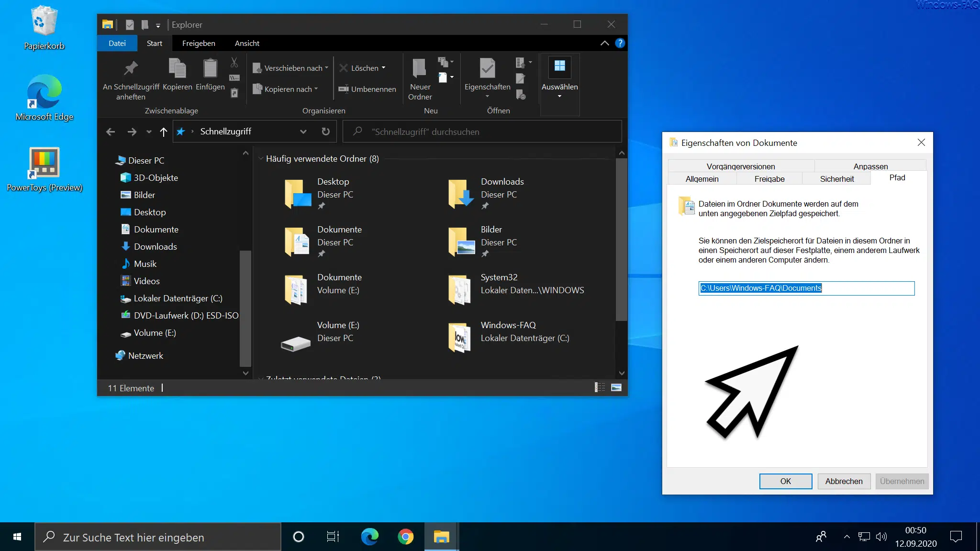The image size is (980, 551).
Task: Click the Documents path text field
Action: pyautogui.click(x=806, y=288)
